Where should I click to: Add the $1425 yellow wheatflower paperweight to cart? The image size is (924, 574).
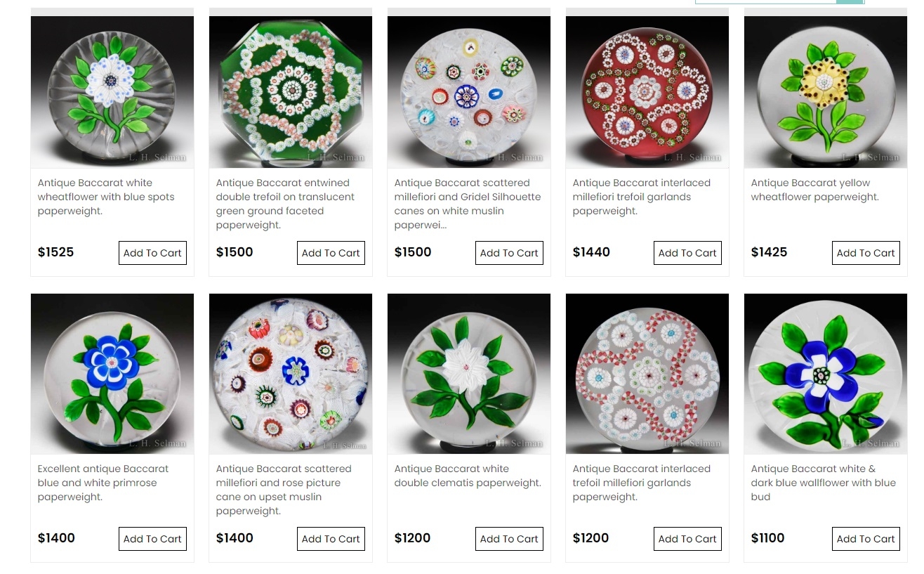(x=866, y=253)
